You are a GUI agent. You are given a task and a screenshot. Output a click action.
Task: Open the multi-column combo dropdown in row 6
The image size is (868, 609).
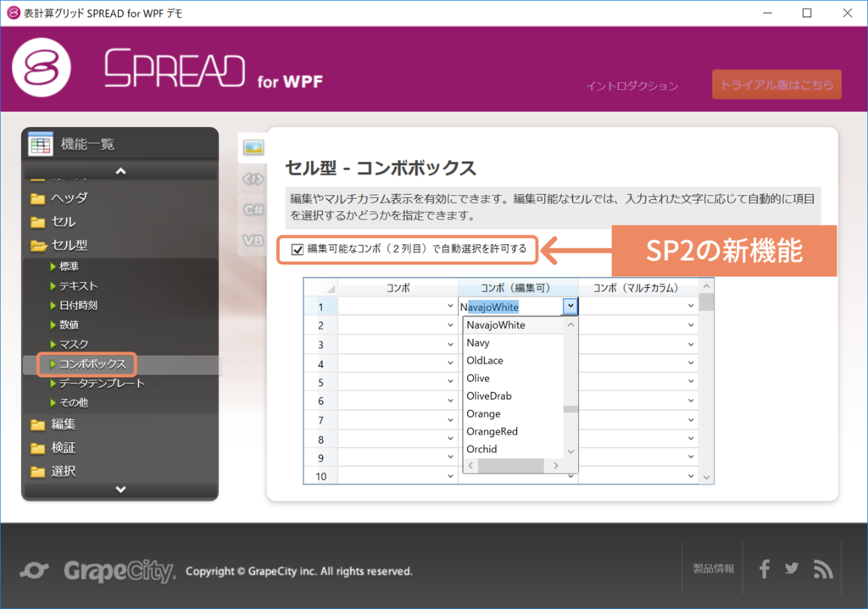click(691, 401)
